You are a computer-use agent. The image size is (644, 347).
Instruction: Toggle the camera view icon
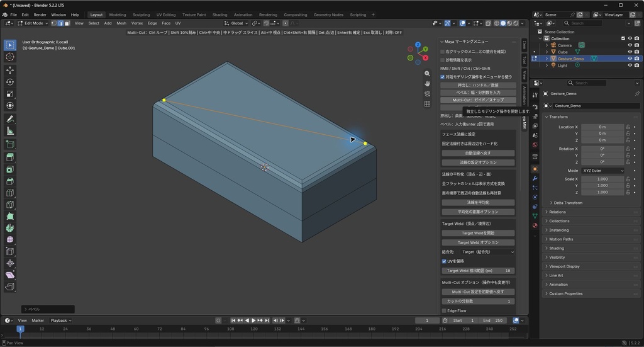tap(427, 94)
